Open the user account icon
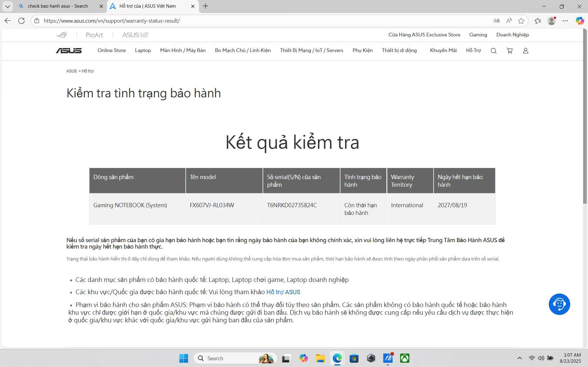588x367 pixels. pos(525,51)
